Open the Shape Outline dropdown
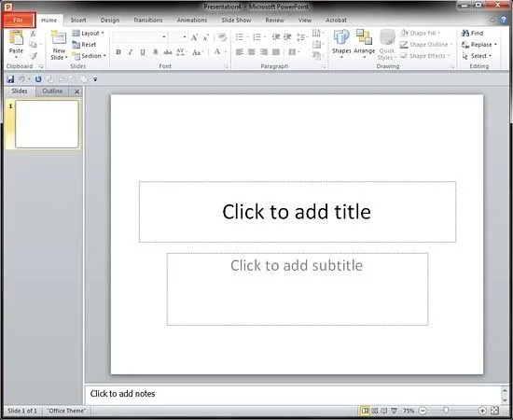Viewport: 513px width, 420px height. pyautogui.click(x=426, y=44)
